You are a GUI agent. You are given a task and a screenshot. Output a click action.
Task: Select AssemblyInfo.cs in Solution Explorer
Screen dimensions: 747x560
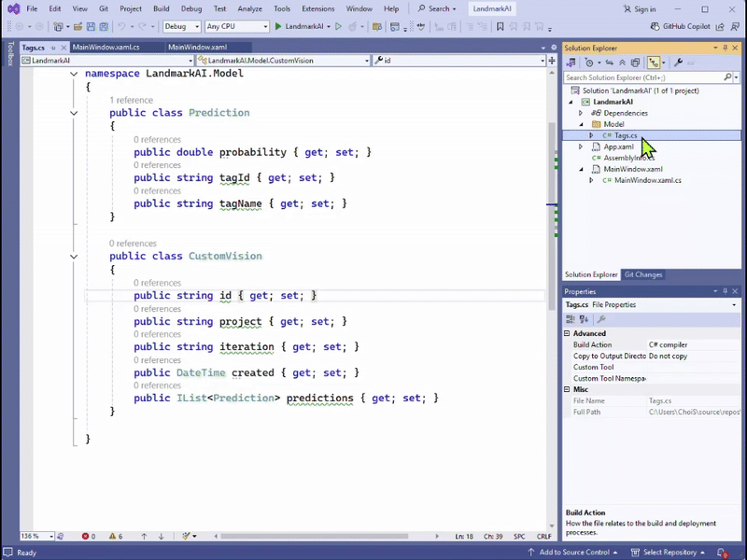(x=627, y=158)
